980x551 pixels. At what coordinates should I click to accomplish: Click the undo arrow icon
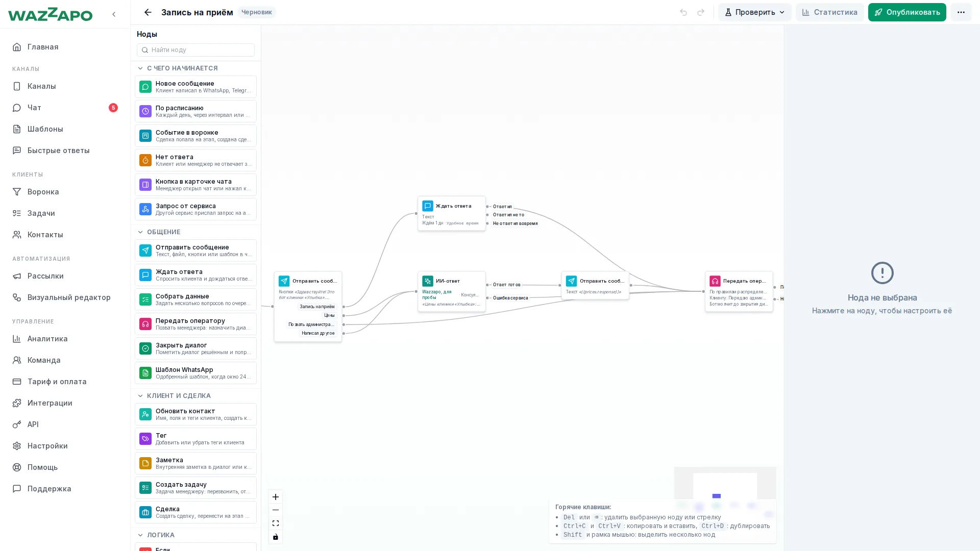pos(683,12)
